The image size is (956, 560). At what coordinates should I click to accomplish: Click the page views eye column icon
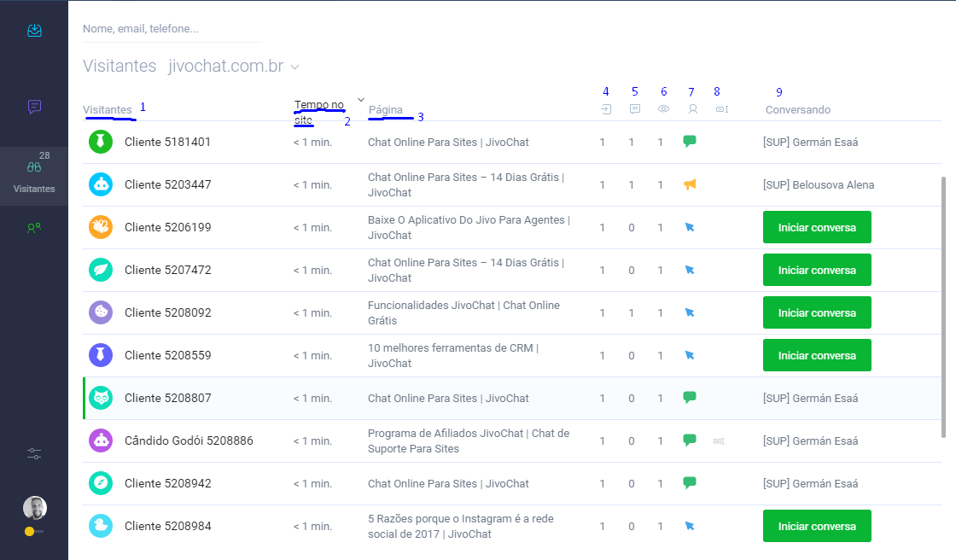click(x=663, y=109)
